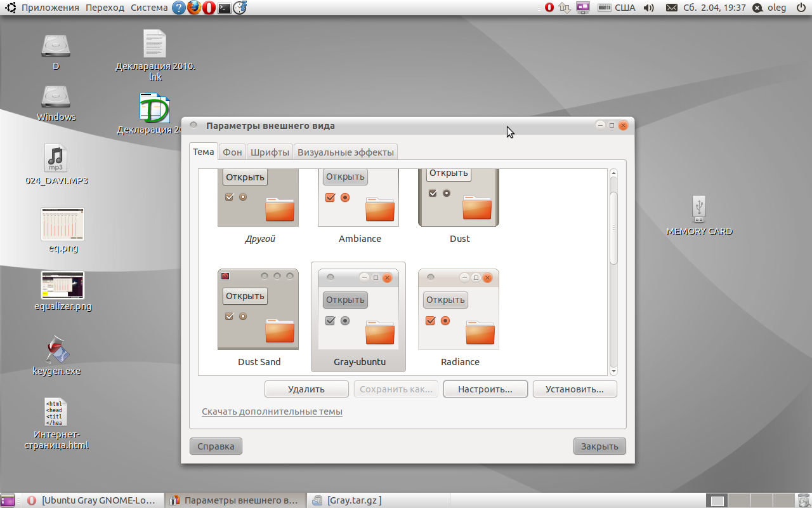Switch to the Тема tab
The width and height of the screenshot is (812, 508).
pyautogui.click(x=204, y=152)
